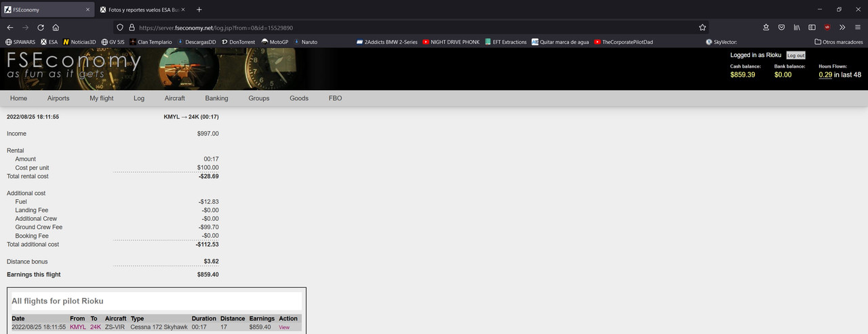Viewport: 868px width, 334px height.
Task: Open the Firefox application hamburger menu
Action: (x=857, y=28)
